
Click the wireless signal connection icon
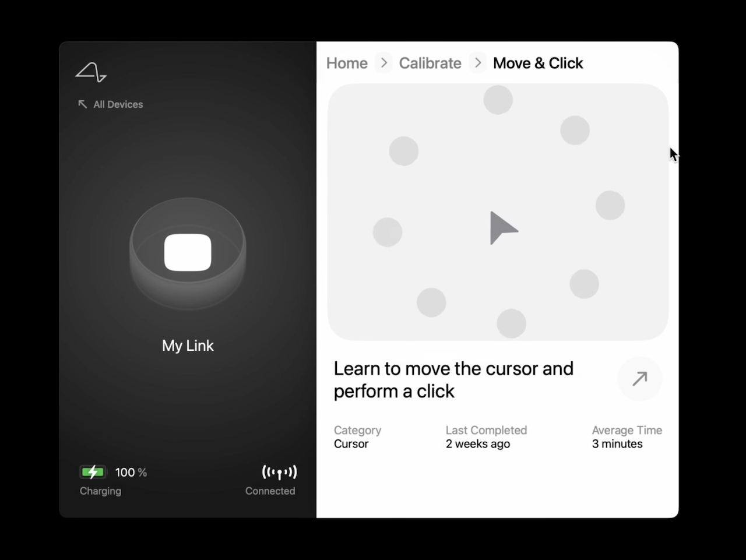[279, 471]
